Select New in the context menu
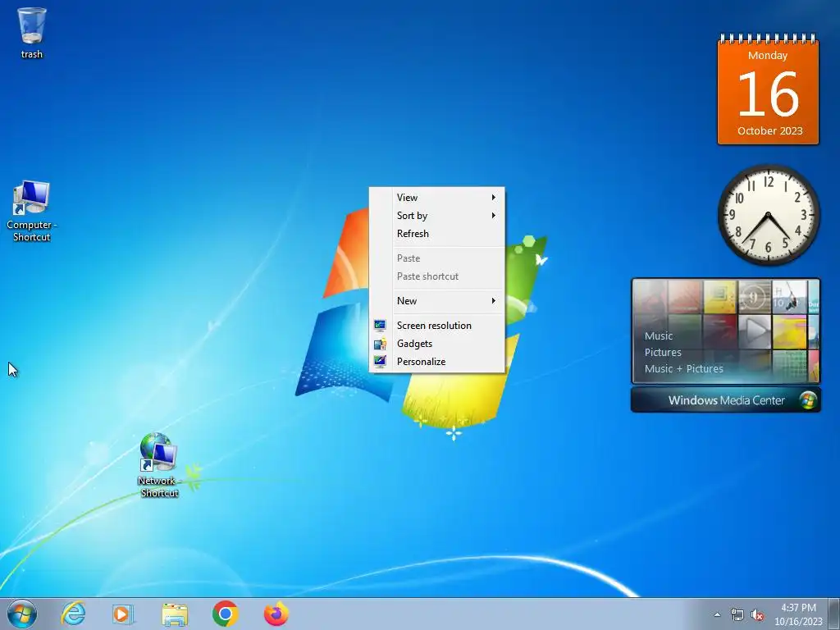The height and width of the screenshot is (630, 840). pyautogui.click(x=436, y=301)
